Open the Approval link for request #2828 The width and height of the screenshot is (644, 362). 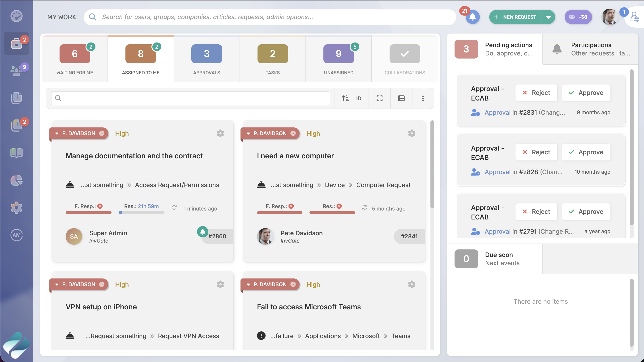(x=498, y=172)
